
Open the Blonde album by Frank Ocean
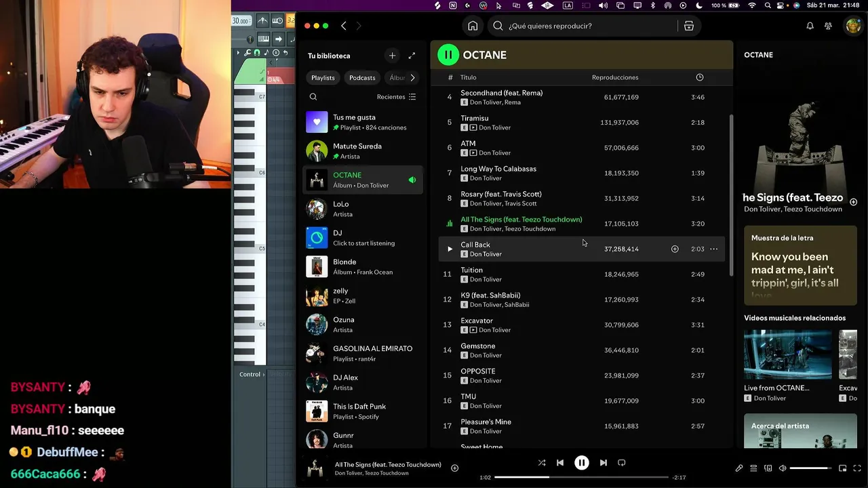(x=363, y=266)
